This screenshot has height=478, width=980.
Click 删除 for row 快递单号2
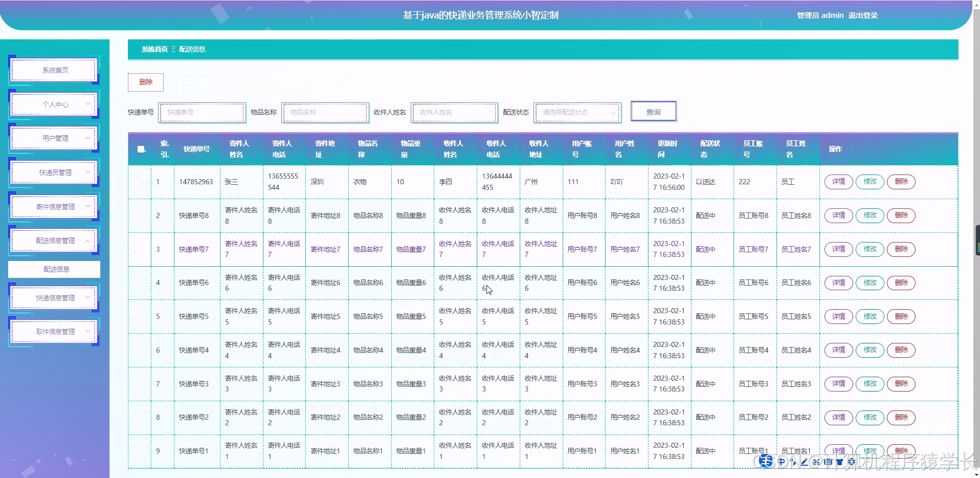click(901, 417)
